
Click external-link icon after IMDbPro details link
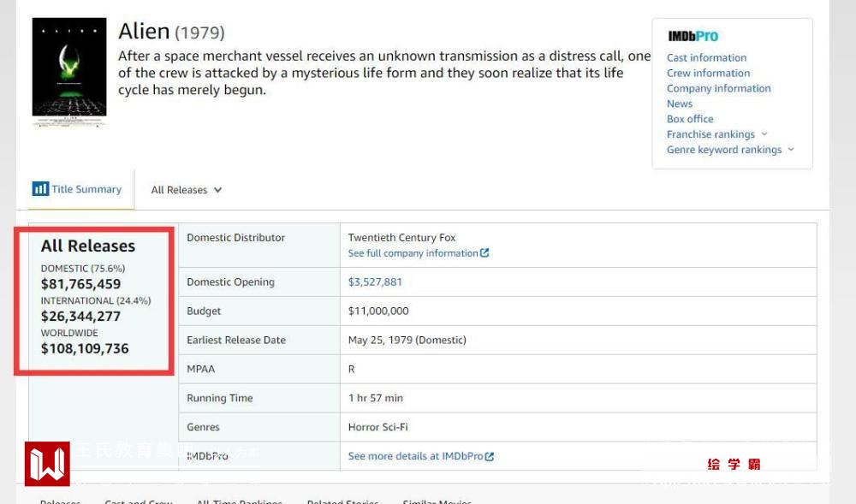click(x=490, y=456)
